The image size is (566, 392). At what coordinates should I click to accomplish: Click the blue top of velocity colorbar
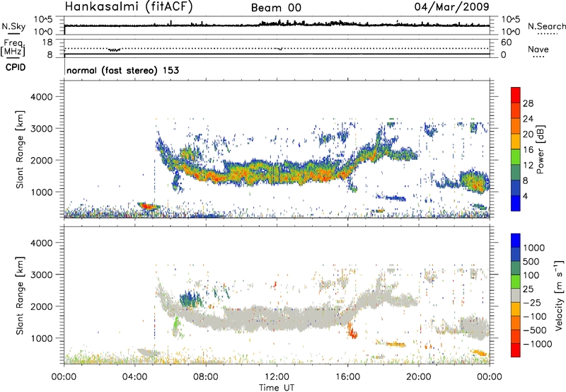click(516, 241)
